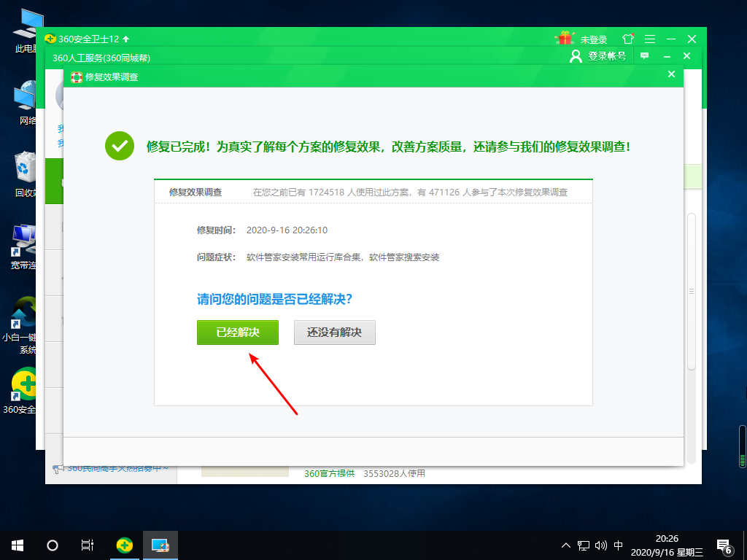747x560 pixels.
Task: Click the feedback message icon in 360人工服务
Action: [x=644, y=56]
